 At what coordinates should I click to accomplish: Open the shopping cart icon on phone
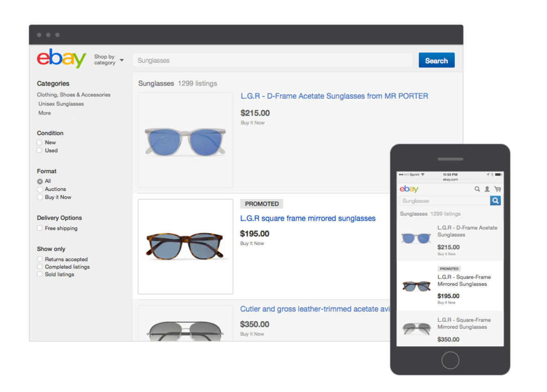click(x=497, y=189)
